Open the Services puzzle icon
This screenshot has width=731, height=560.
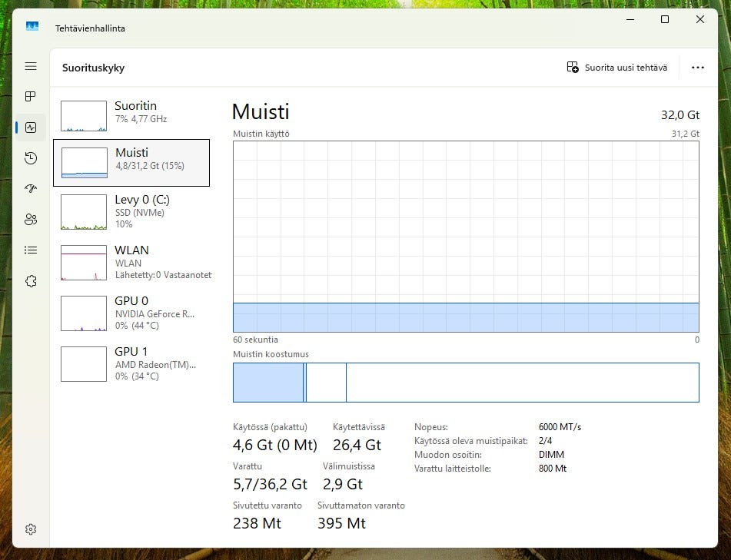coord(31,281)
